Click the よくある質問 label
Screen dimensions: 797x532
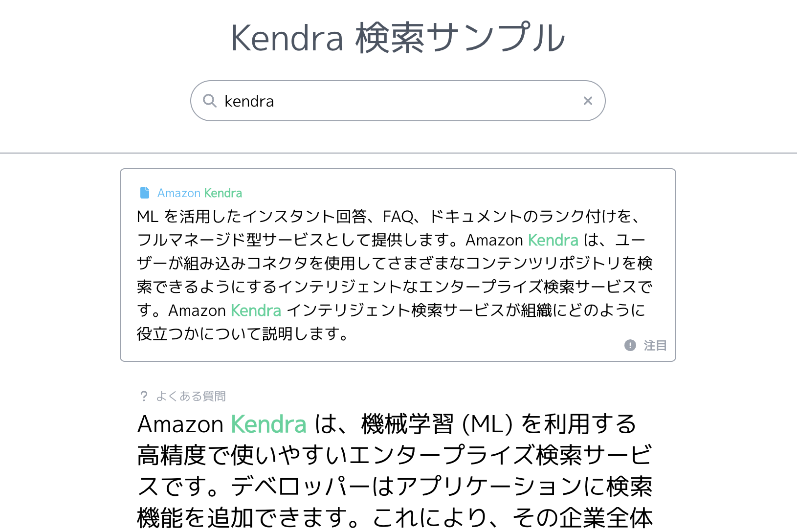[191, 396]
